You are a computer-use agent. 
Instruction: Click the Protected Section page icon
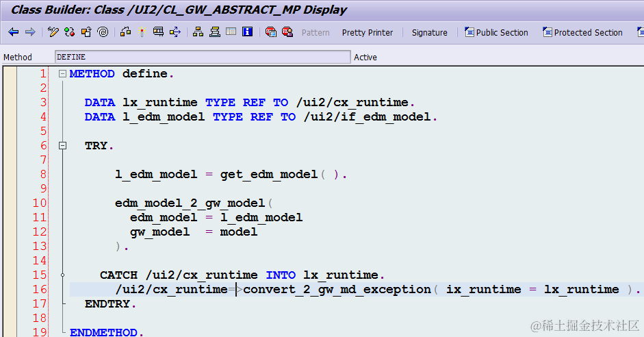(x=547, y=32)
